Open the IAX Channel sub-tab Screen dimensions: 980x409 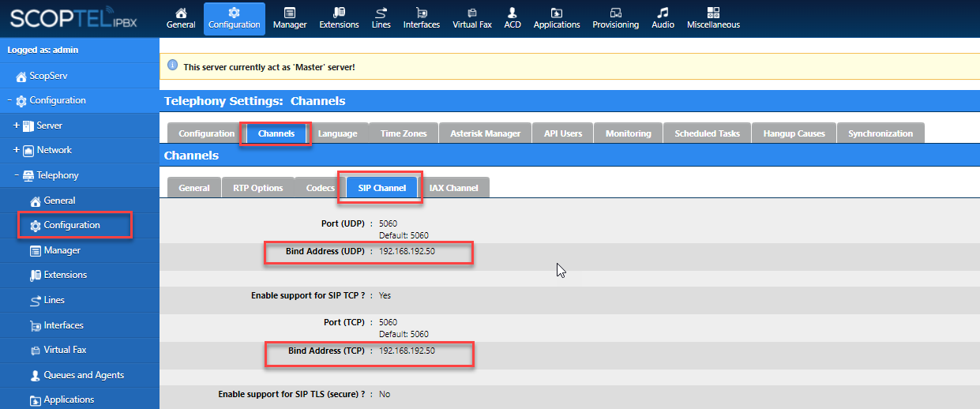(x=454, y=188)
